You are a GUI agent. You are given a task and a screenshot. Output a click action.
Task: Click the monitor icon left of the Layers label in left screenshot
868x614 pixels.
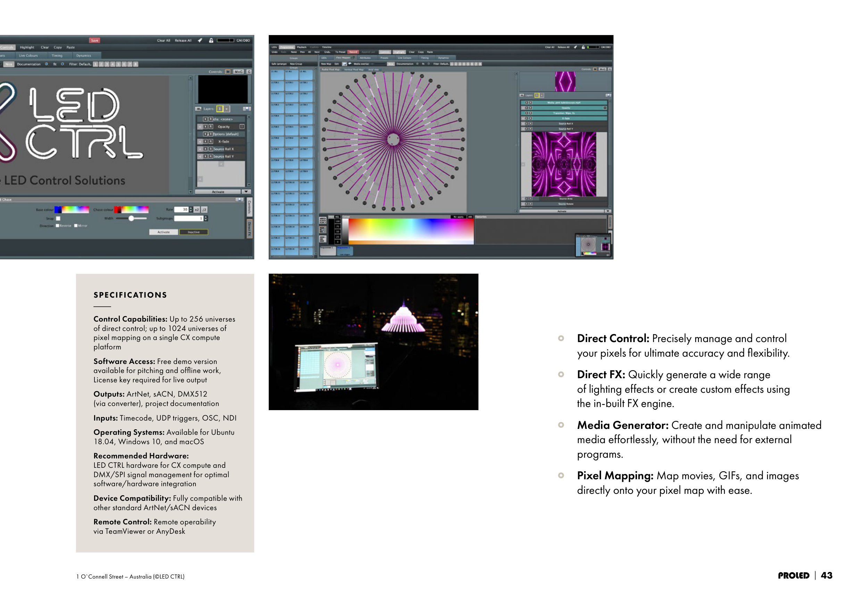(199, 109)
